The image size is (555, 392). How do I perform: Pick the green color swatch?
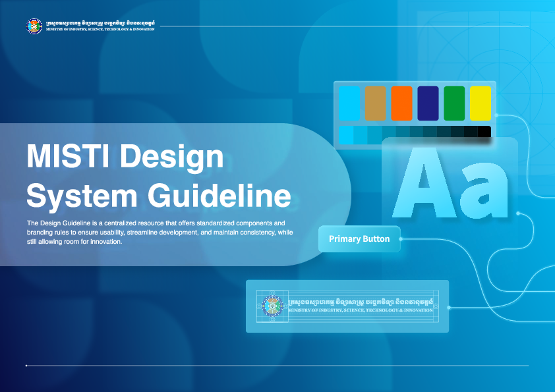[454, 103]
